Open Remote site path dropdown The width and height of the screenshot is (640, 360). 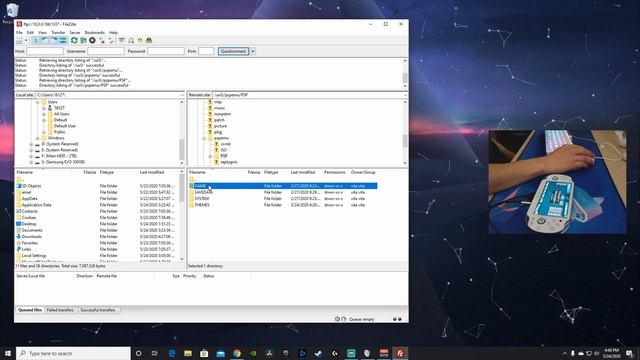(405, 95)
